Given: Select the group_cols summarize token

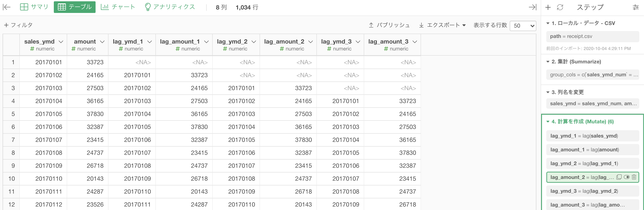Looking at the screenshot, I should [592, 75].
